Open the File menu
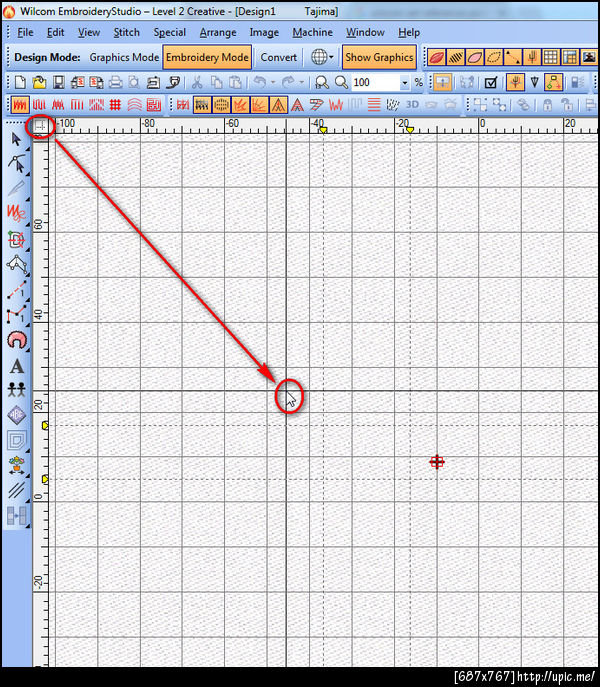 click(25, 32)
